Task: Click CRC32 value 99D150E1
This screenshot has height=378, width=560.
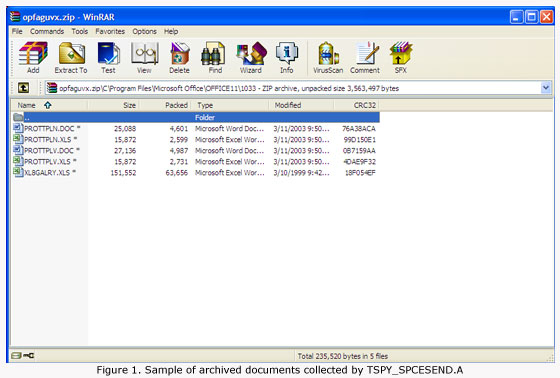Action: click(x=359, y=140)
